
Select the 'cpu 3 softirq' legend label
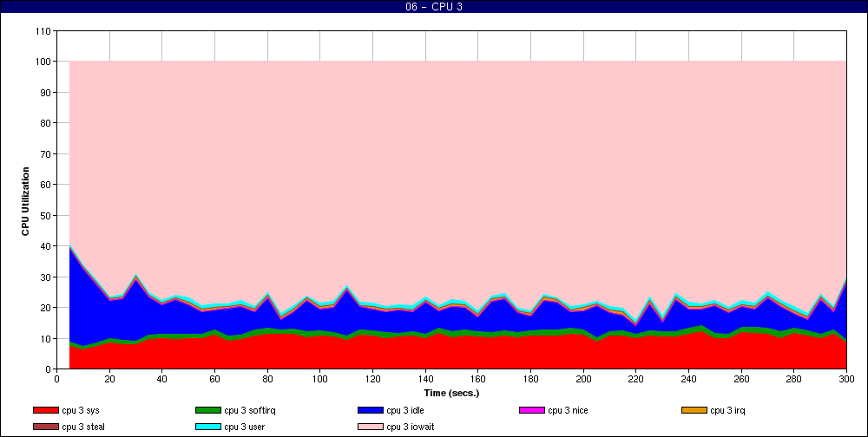point(250,410)
